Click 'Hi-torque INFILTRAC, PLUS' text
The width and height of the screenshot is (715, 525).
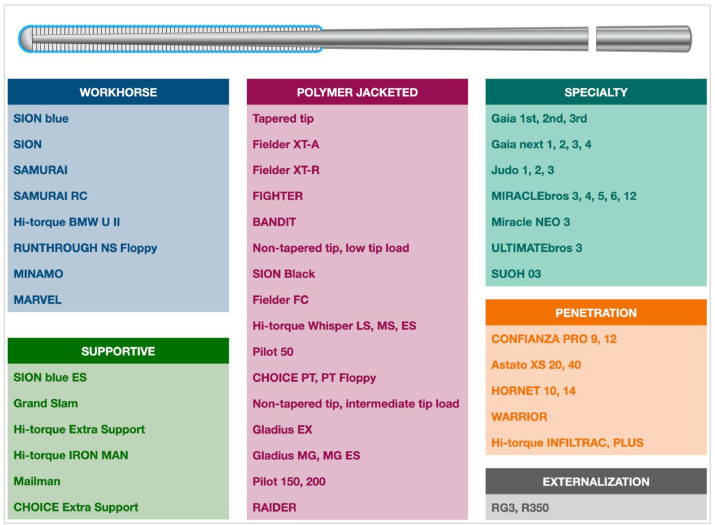(567, 443)
